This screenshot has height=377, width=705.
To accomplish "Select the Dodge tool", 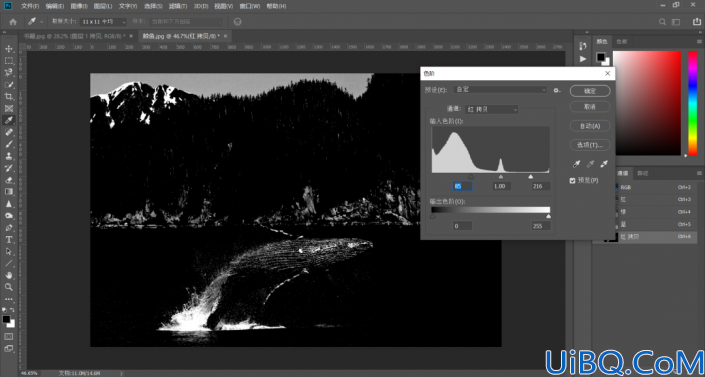I will (x=9, y=215).
